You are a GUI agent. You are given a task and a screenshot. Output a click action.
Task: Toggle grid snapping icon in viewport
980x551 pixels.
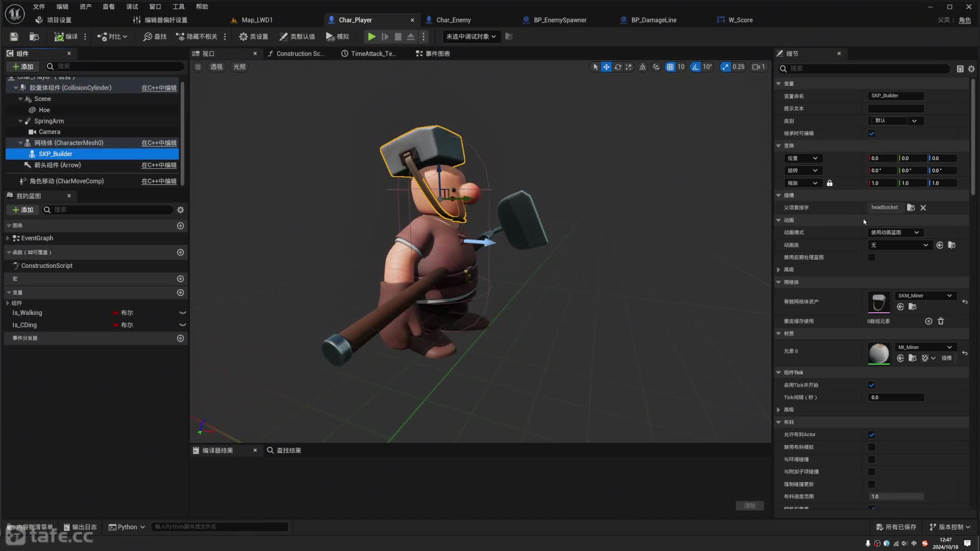click(x=670, y=67)
